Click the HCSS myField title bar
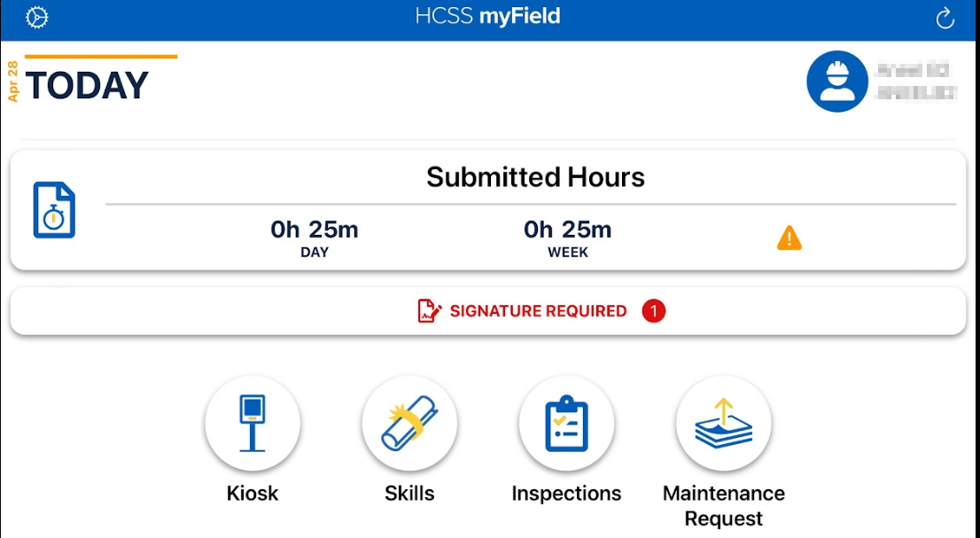Image resolution: width=980 pixels, height=538 pixels. [490, 15]
